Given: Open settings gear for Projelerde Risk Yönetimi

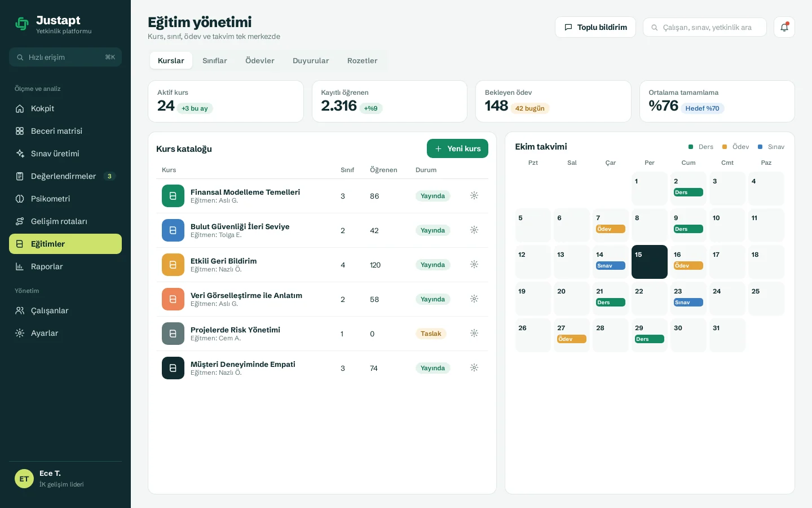Looking at the screenshot, I should pos(474,333).
